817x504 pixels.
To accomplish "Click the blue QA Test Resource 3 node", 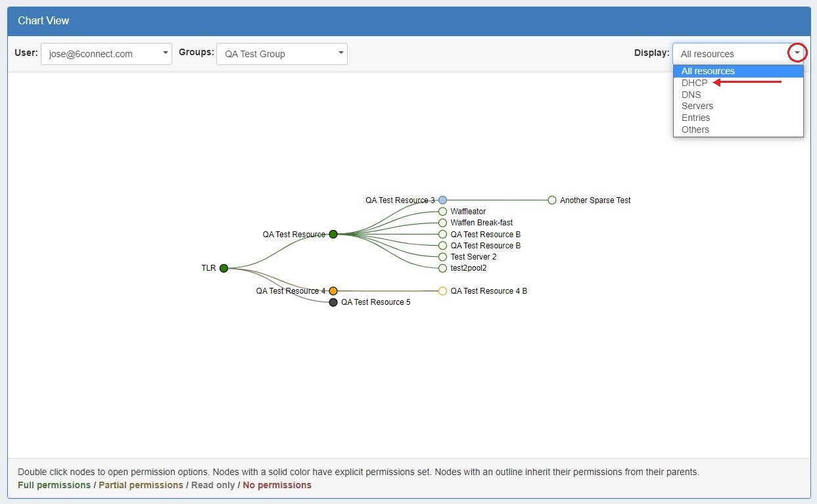I will pos(442,200).
